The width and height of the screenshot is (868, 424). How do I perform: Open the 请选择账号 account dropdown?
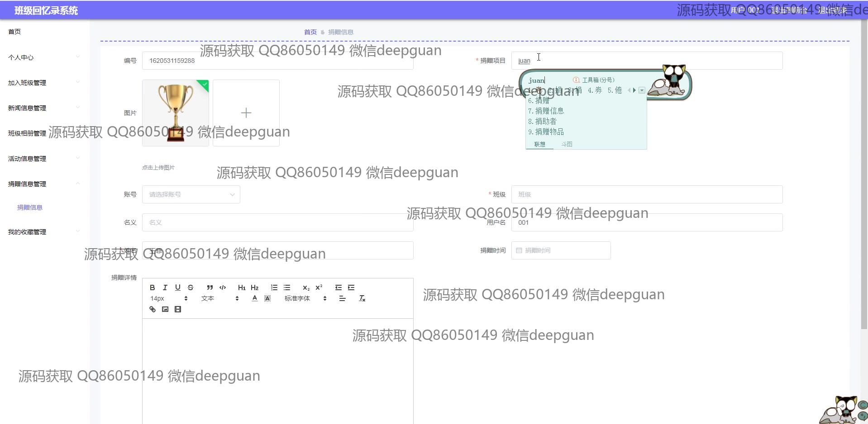coord(191,194)
